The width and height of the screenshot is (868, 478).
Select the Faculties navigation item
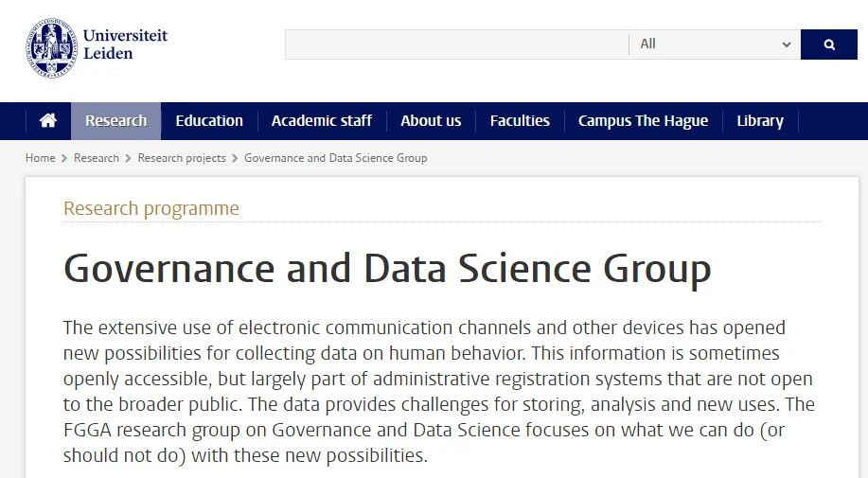click(520, 120)
